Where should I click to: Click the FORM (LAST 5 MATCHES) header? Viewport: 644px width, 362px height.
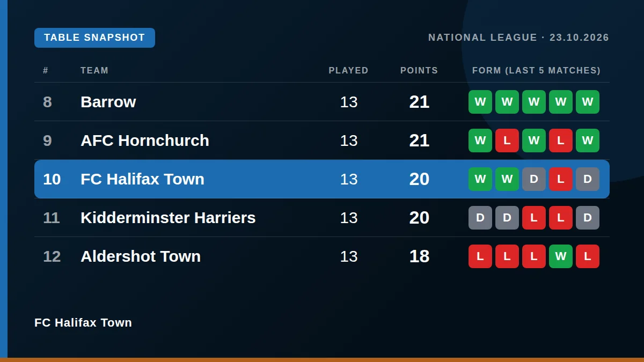(537, 70)
